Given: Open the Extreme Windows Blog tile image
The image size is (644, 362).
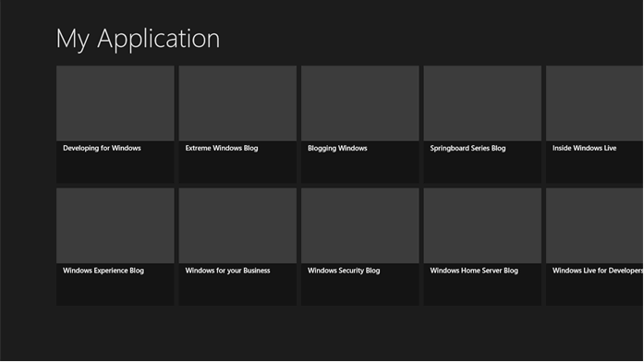Looking at the screenshot, I should click(x=237, y=103).
